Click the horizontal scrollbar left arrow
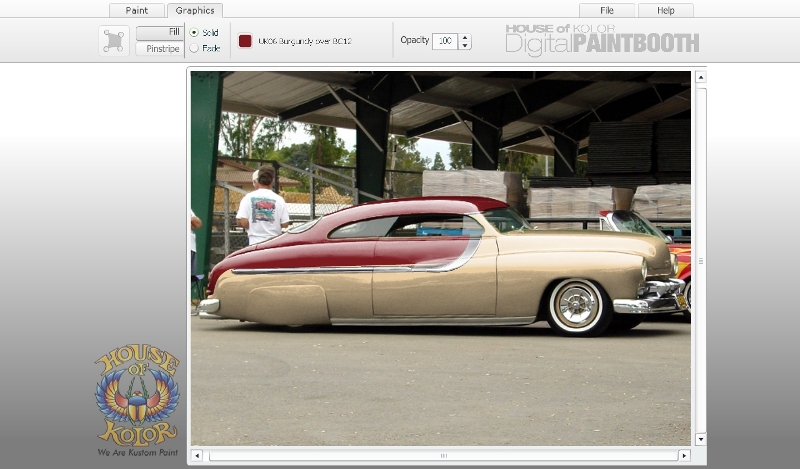 pyautogui.click(x=197, y=456)
